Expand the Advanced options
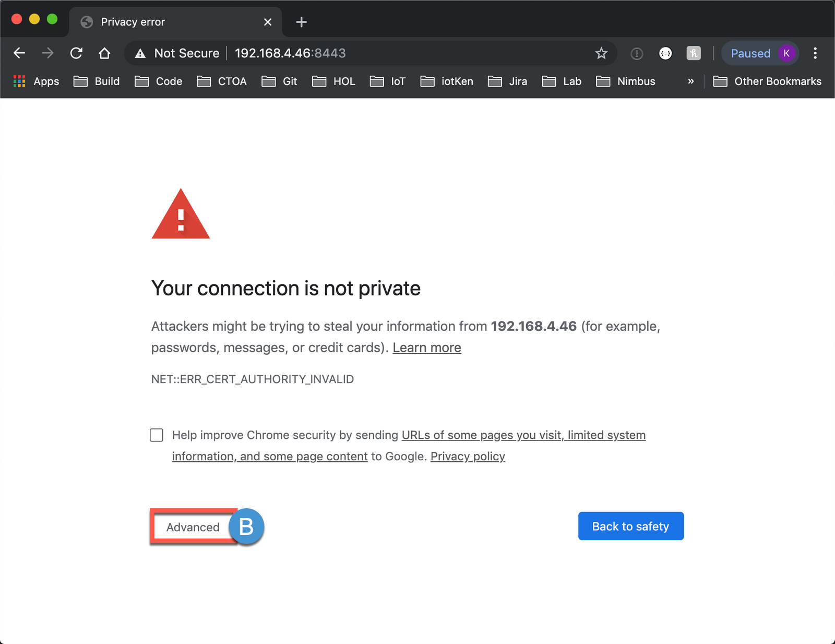This screenshot has height=644, width=835. click(193, 527)
